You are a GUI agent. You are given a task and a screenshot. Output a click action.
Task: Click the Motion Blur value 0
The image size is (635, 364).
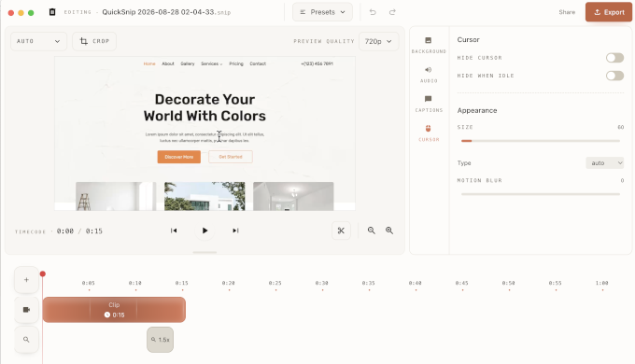pyautogui.click(x=622, y=180)
